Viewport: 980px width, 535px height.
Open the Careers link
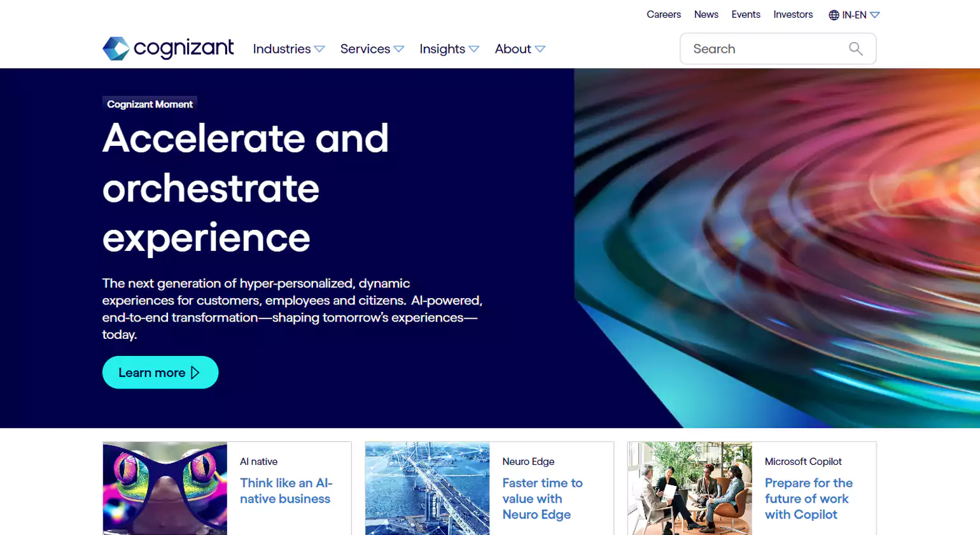[x=663, y=14]
